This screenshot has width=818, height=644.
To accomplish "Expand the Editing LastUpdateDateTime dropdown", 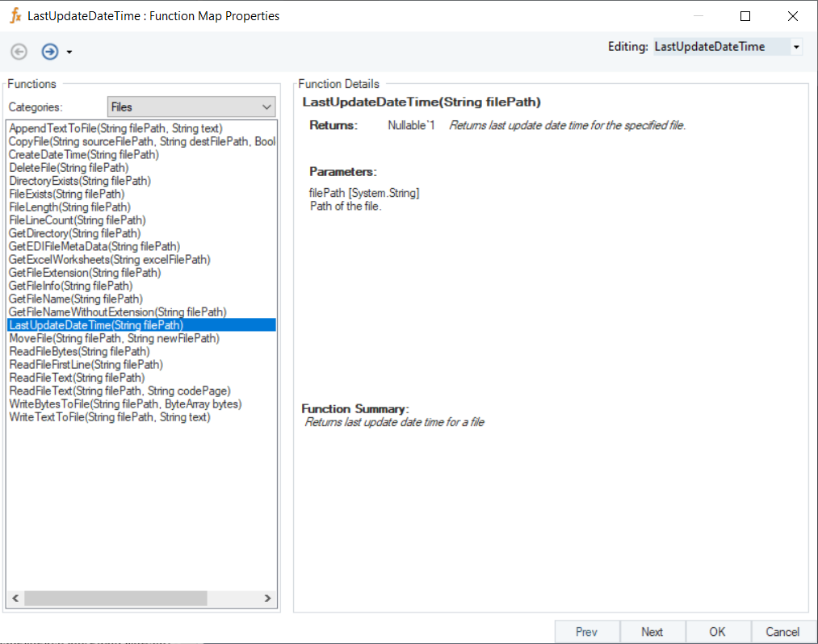I will pos(796,47).
